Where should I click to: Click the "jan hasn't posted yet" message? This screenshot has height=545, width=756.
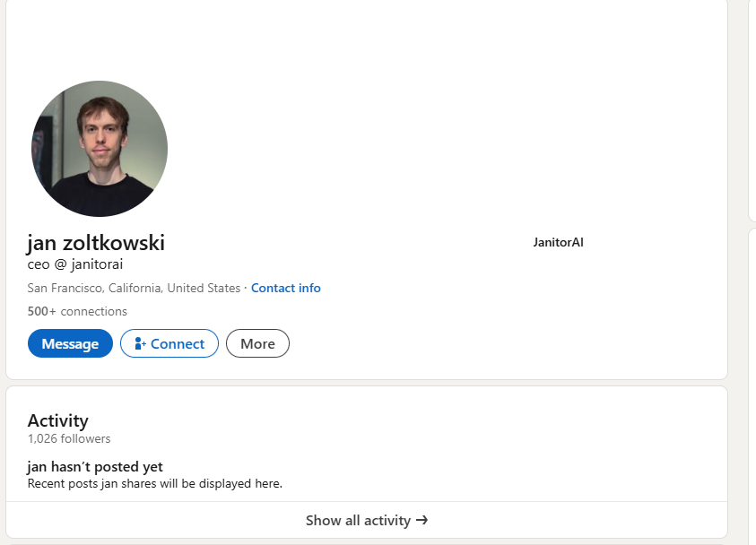click(95, 466)
